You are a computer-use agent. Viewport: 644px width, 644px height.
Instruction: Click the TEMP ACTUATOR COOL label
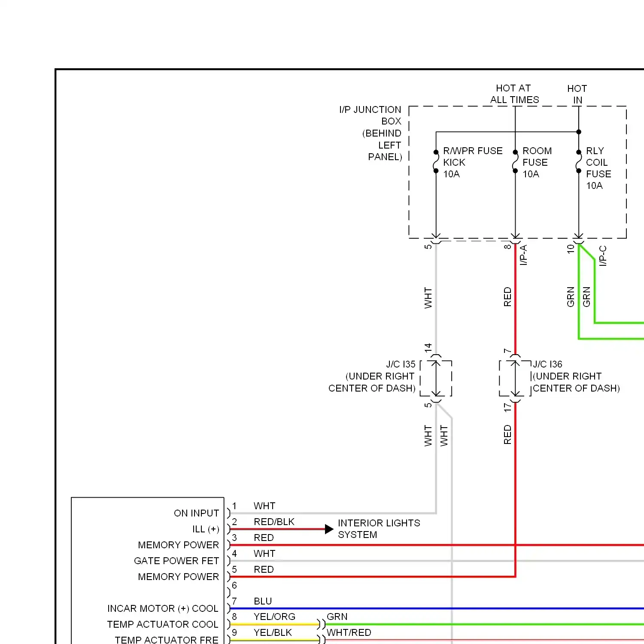click(163, 624)
